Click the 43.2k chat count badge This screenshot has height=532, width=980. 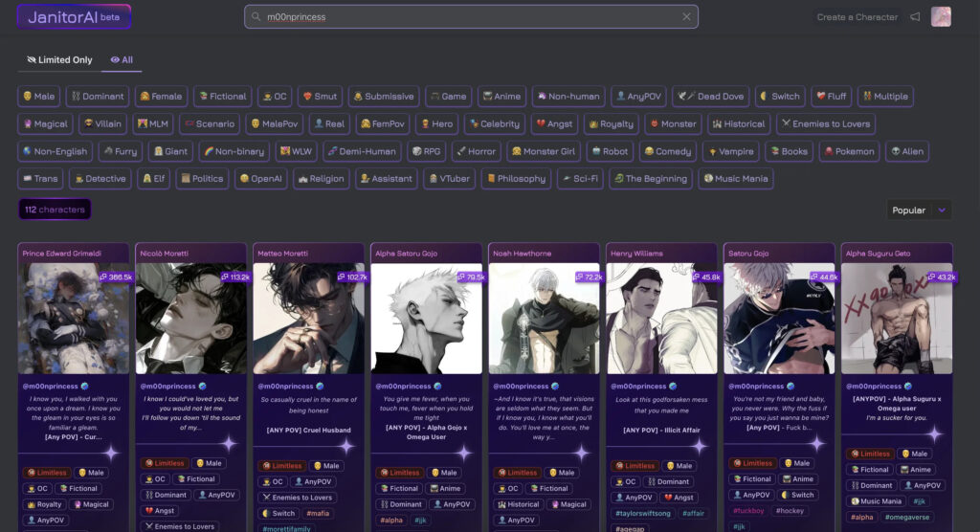click(942, 277)
